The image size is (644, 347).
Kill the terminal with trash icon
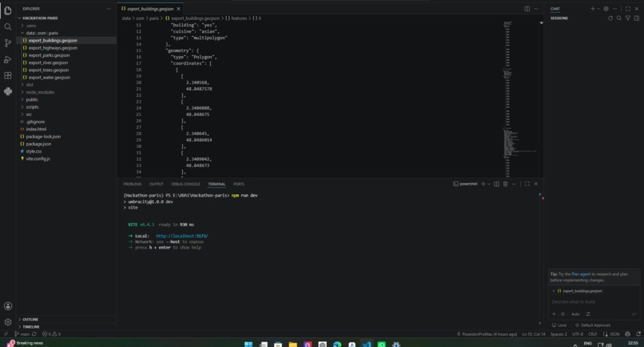[506, 184]
